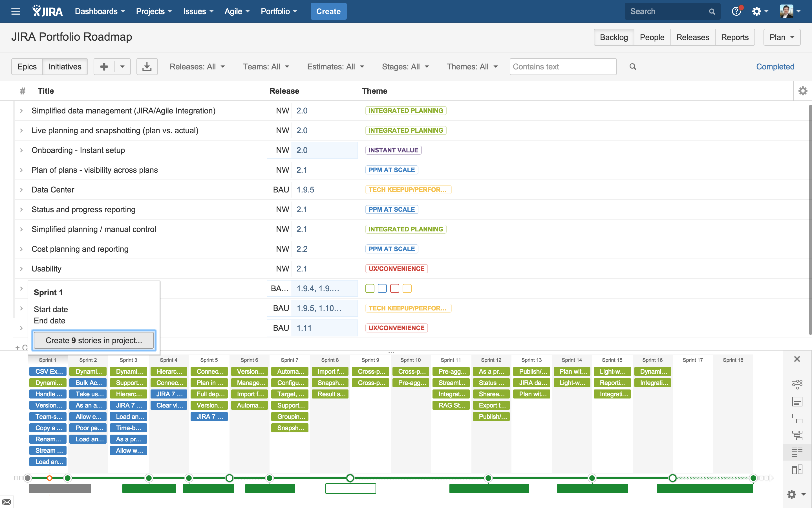The image size is (812, 508).
Task: Open the Releases: All filter dropdown
Action: click(197, 67)
